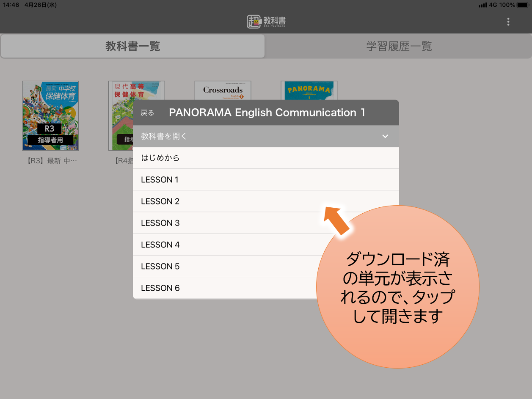This screenshot has width=532, height=399.
Task: Open LESSON 1 from the list
Action: pyautogui.click(x=266, y=179)
